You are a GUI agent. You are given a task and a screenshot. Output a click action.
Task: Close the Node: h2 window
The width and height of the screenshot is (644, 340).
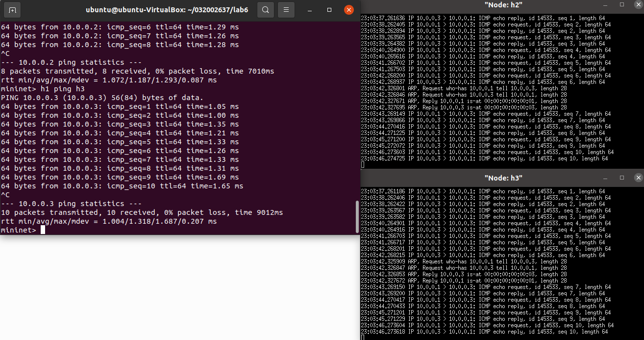click(x=639, y=4)
